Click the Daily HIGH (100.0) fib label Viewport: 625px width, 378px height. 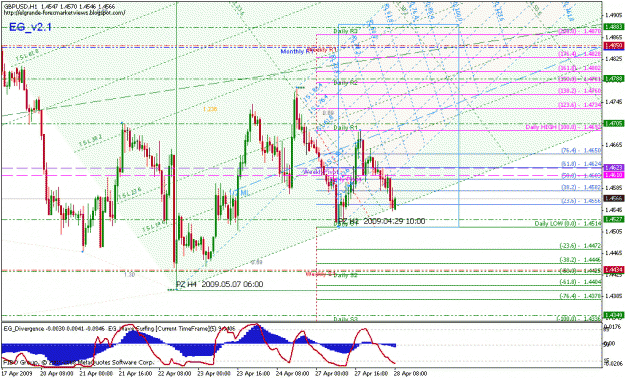(563, 127)
